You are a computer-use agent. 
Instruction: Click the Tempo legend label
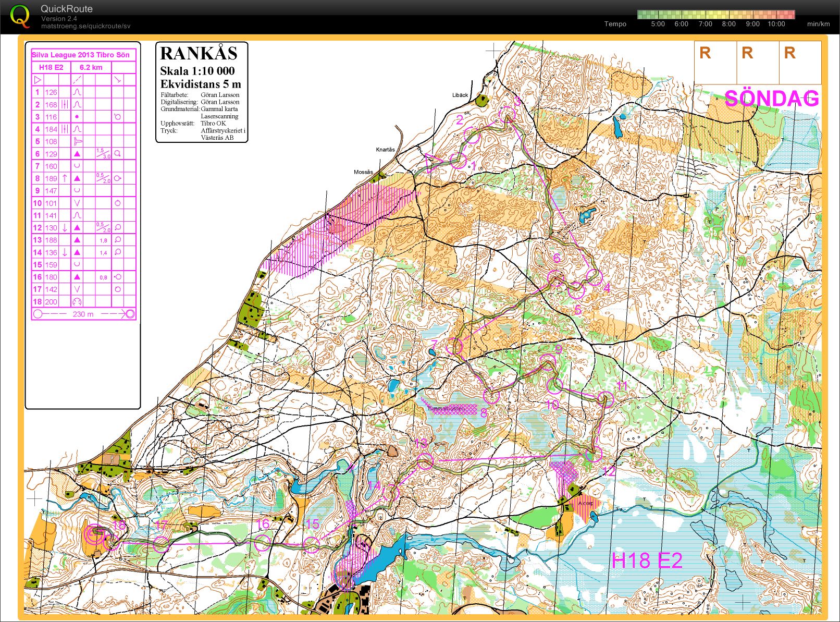coord(615,24)
